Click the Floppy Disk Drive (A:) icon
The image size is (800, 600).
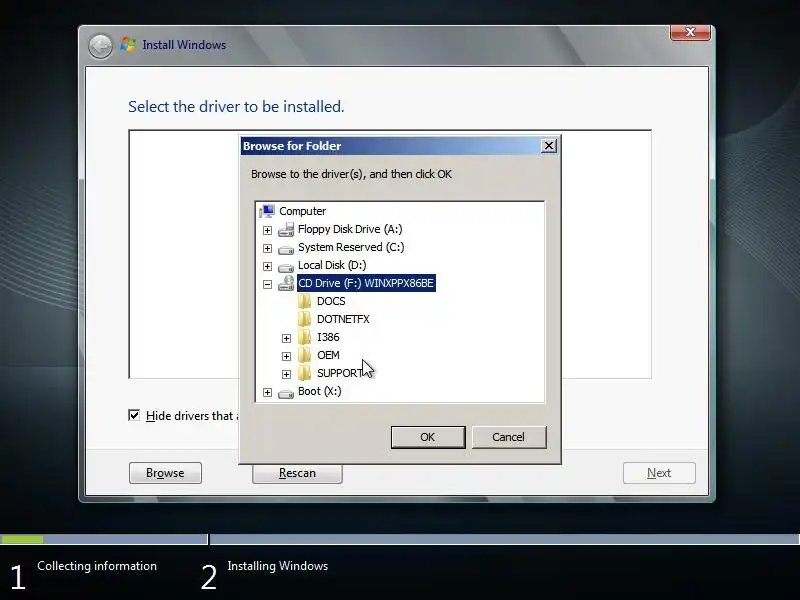point(286,230)
